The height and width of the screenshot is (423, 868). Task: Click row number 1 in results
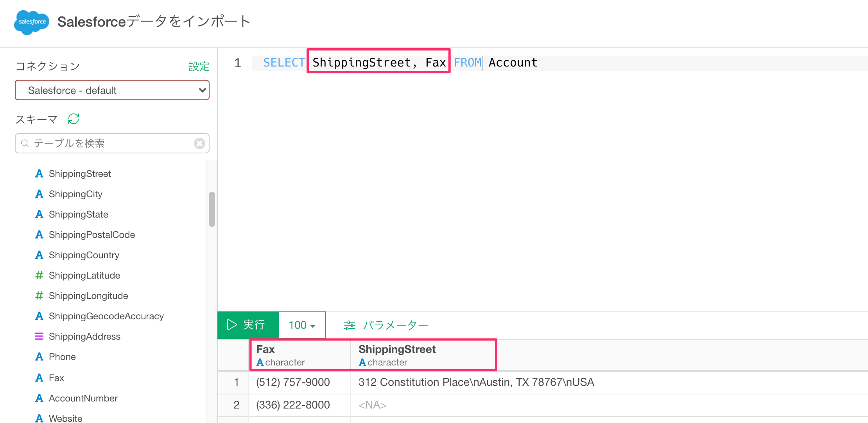(x=236, y=382)
